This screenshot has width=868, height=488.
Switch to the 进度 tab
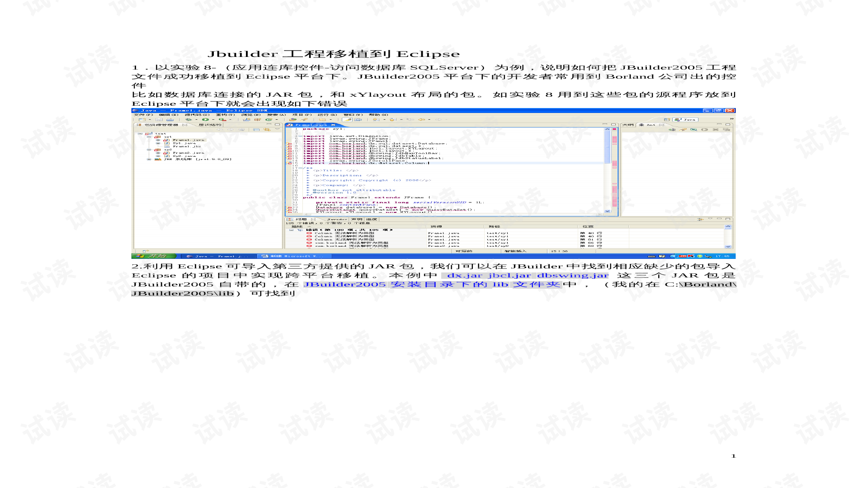(x=372, y=219)
